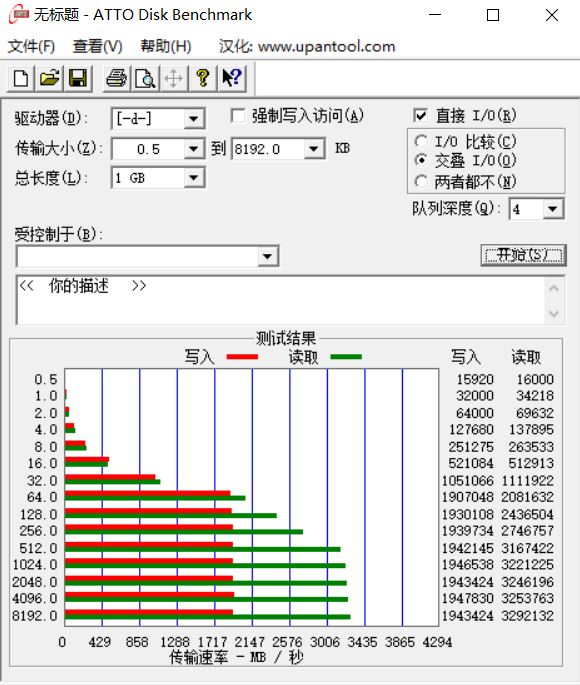Screen dimensions: 580x685
Task: Click the 4294 axis tick label
Action: tap(437, 642)
